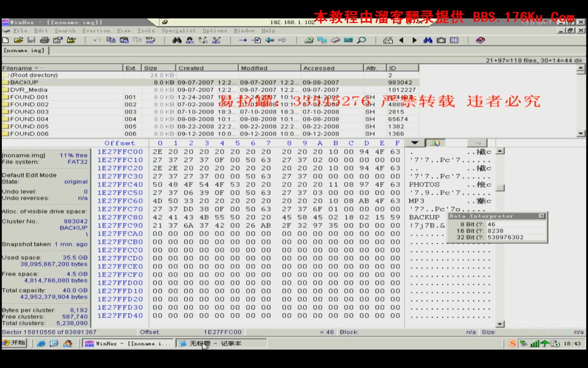The width and height of the screenshot is (588, 368).
Task: Jump to previous item with black left triangle
Action: pyautogui.click(x=401, y=40)
